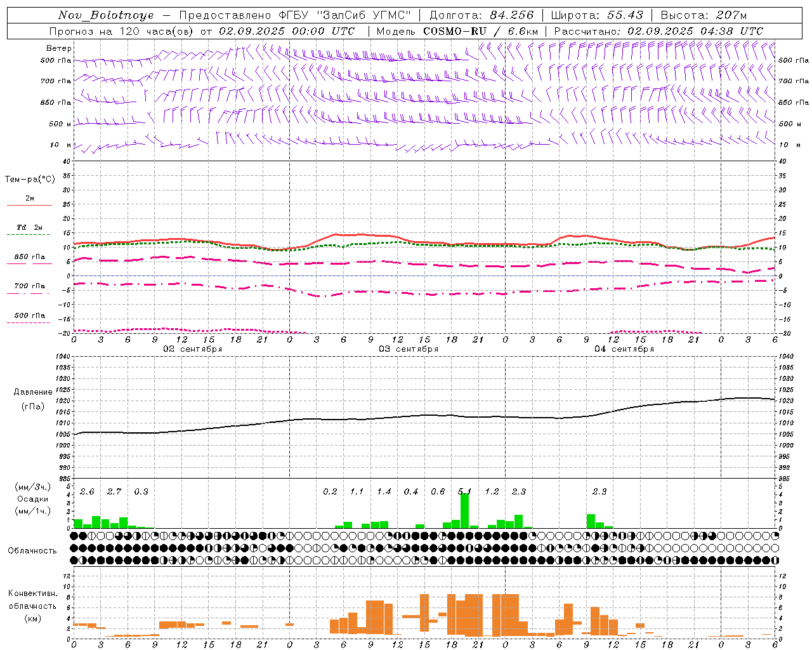Click the Осадки precipitation label
The image size is (812, 650).
[33, 499]
